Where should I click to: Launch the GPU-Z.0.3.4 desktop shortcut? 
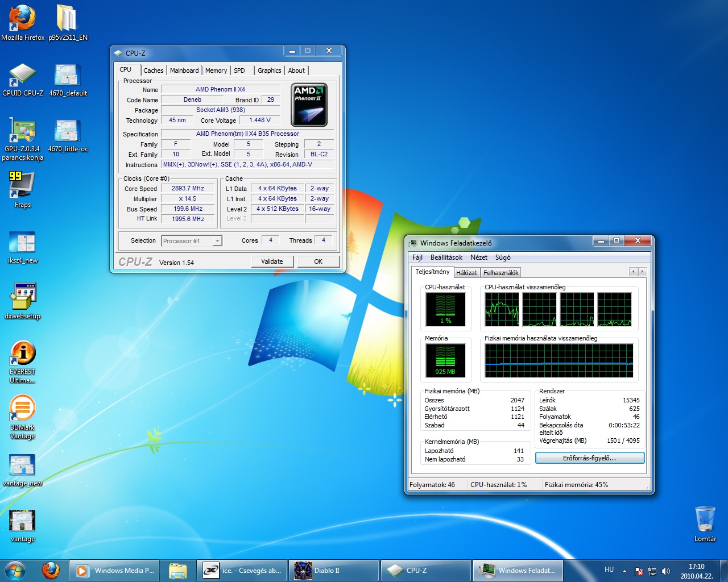tap(23, 139)
